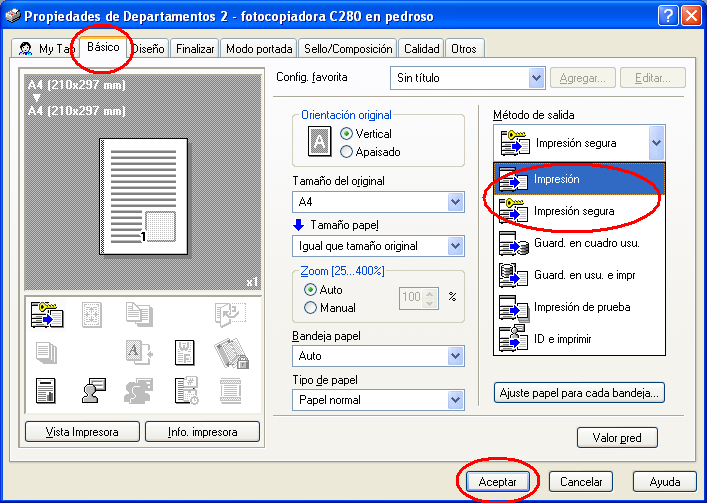Choose Guard. en usu. e impr option
Screen dimensions: 707x503
pyautogui.click(x=579, y=275)
